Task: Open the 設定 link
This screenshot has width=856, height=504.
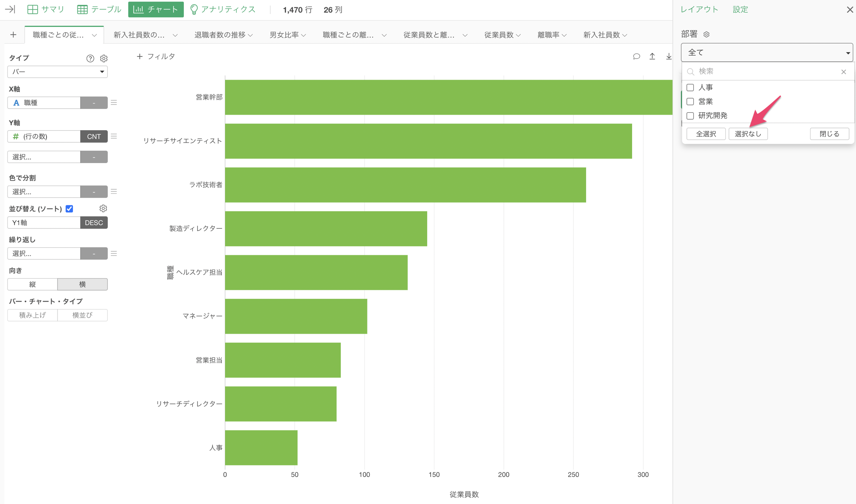Action: click(x=741, y=9)
